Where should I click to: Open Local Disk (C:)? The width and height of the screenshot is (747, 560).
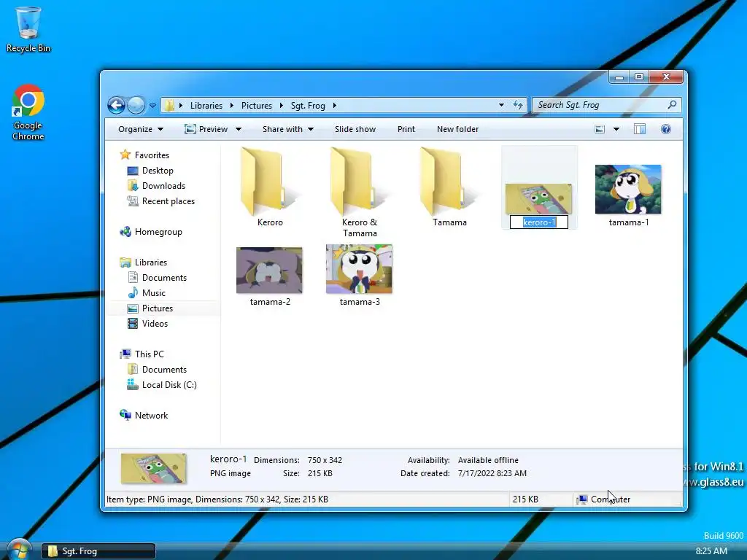(169, 385)
